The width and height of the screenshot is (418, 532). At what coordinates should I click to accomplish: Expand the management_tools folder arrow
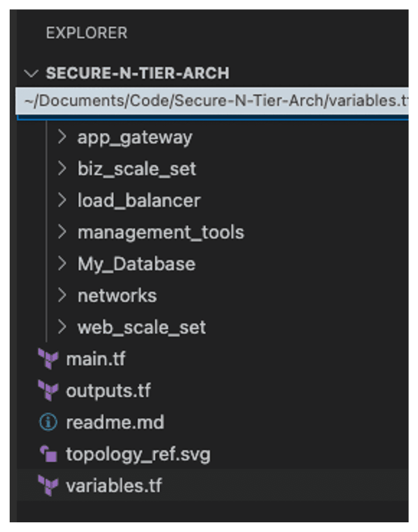point(62,232)
